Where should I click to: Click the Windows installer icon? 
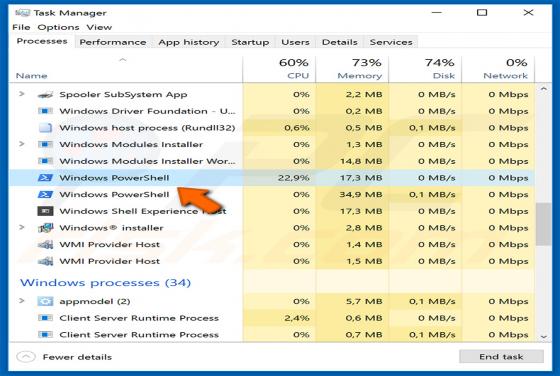click(45, 228)
